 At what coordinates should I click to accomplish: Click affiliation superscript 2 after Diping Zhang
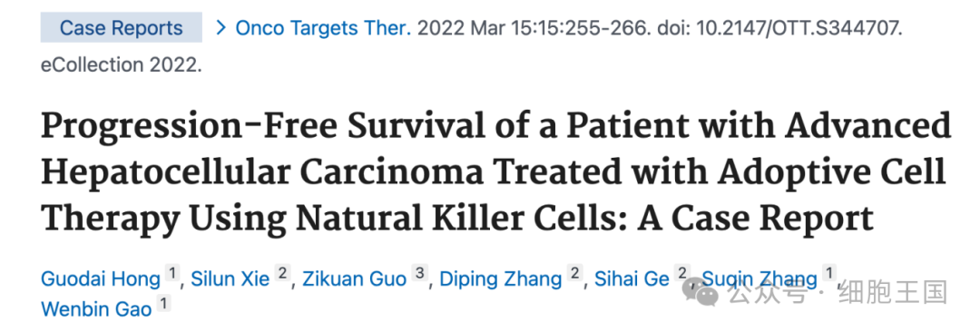coord(574,273)
